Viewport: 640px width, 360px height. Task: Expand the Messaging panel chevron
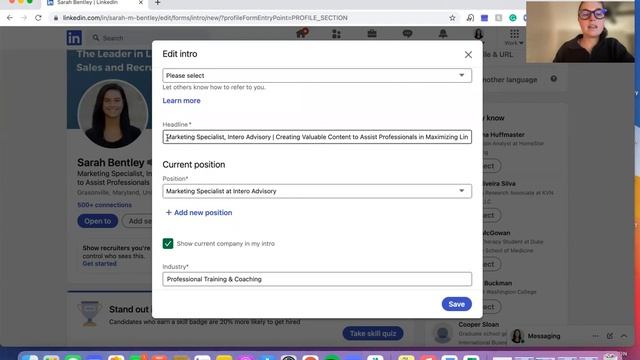coord(624,336)
